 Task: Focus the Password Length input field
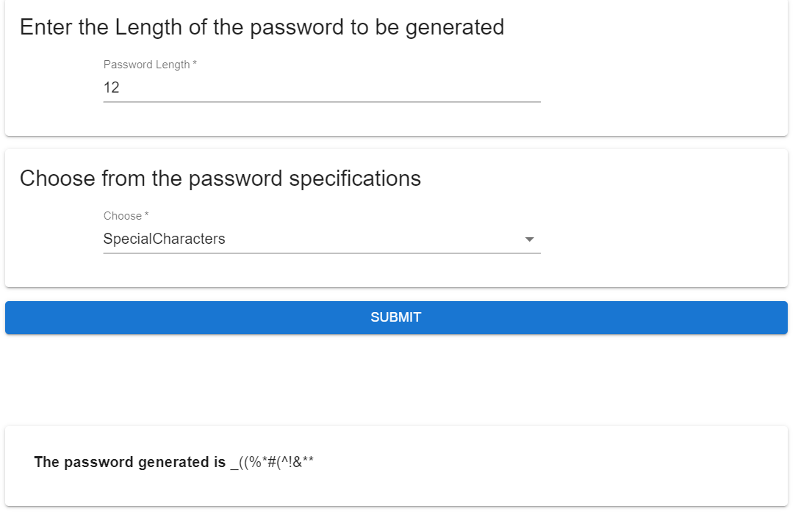tap(321, 87)
